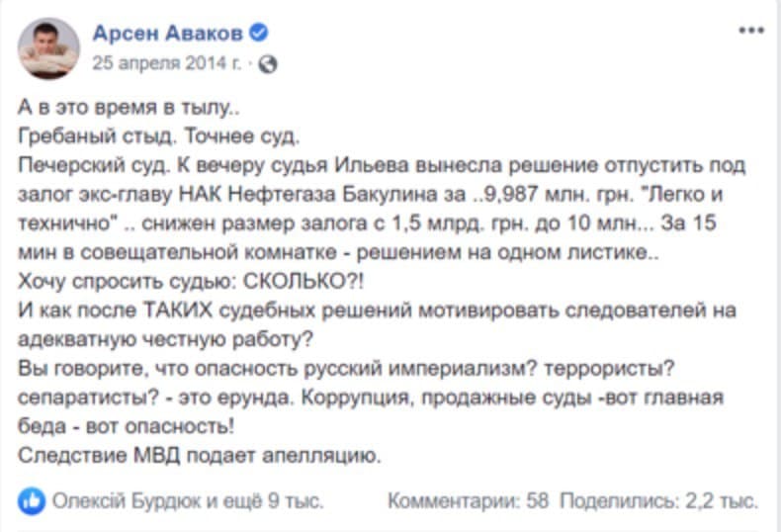The image size is (781, 532).
Task: Open Поделились: 2,2 тыс. shares list
Action: (659, 500)
